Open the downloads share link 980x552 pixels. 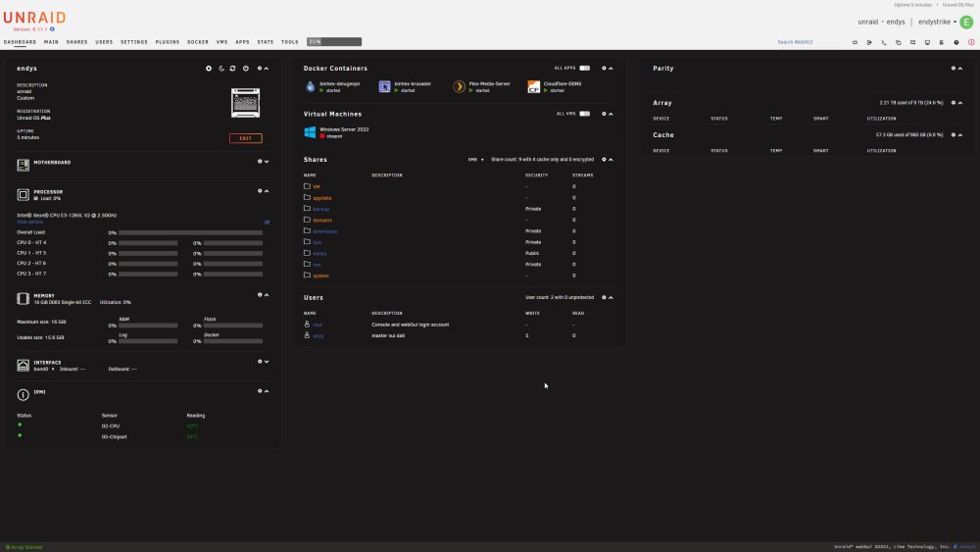click(325, 231)
